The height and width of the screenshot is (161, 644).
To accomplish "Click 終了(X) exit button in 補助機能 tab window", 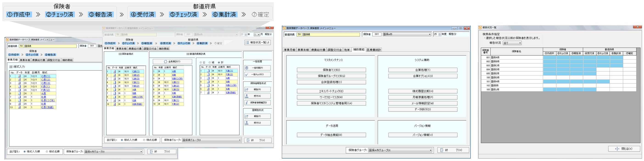I will pos(453,150).
